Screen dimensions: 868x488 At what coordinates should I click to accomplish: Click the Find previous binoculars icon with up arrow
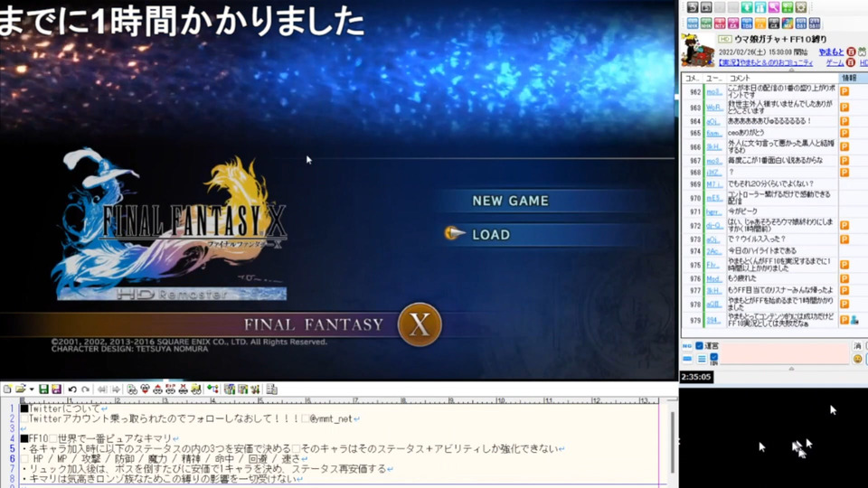coord(157,389)
